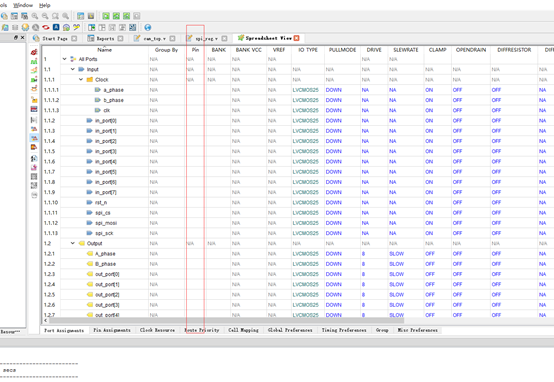
Task: Collapse the Clock group node
Action: click(x=81, y=80)
